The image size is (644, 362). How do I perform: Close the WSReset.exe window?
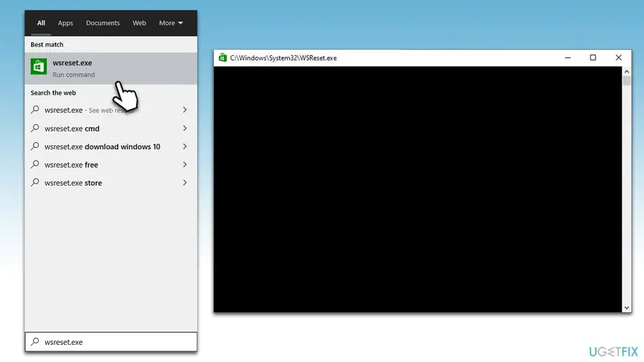[x=618, y=57]
